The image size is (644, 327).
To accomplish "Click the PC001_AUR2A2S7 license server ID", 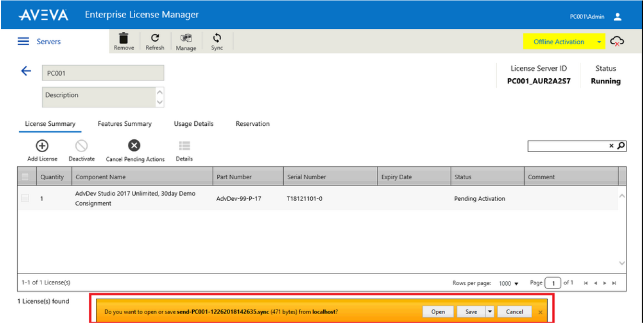I will click(539, 81).
